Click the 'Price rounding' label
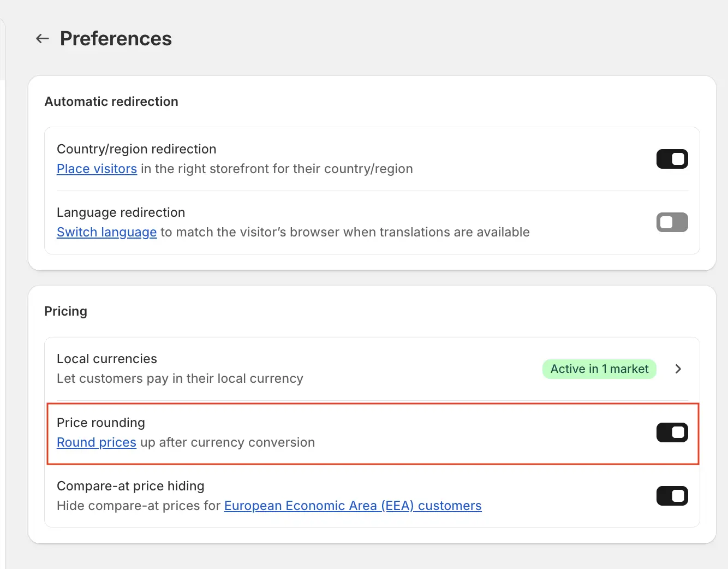Screen dimensions: 728x569 (x=101, y=423)
